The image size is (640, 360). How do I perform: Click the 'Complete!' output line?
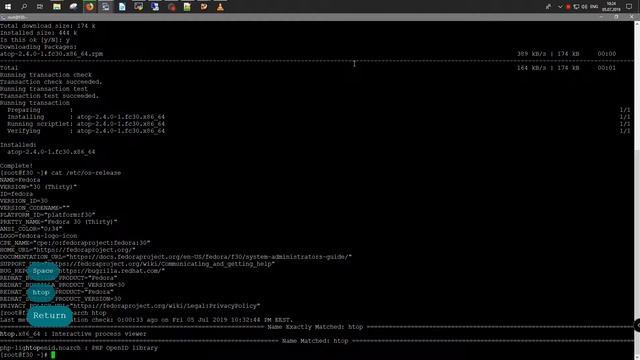(x=16, y=166)
